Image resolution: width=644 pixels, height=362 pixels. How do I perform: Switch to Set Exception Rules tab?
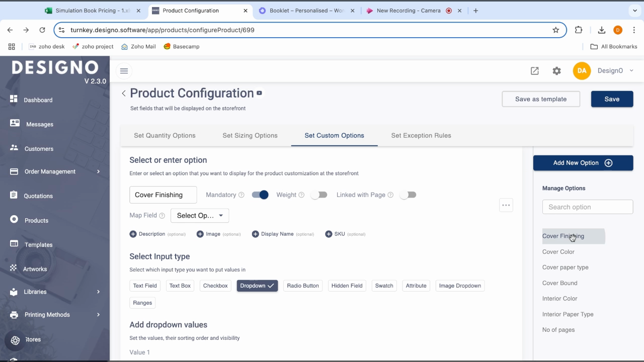pos(421,135)
